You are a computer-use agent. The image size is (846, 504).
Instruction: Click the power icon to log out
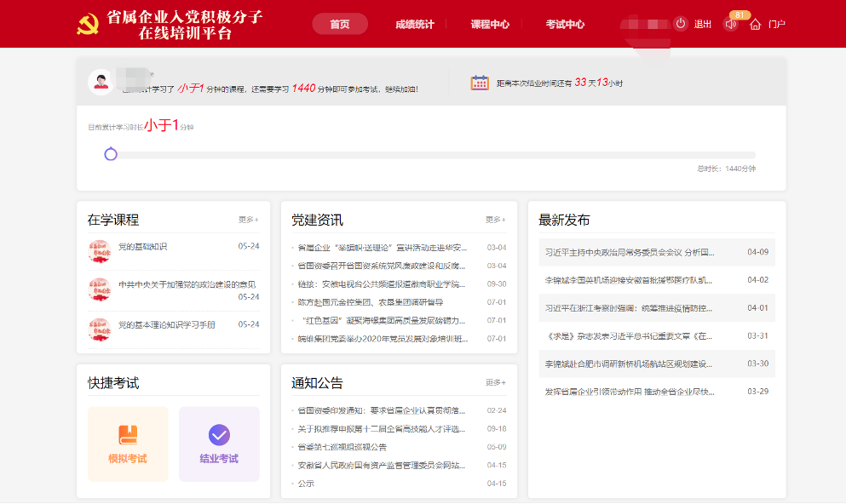[680, 24]
